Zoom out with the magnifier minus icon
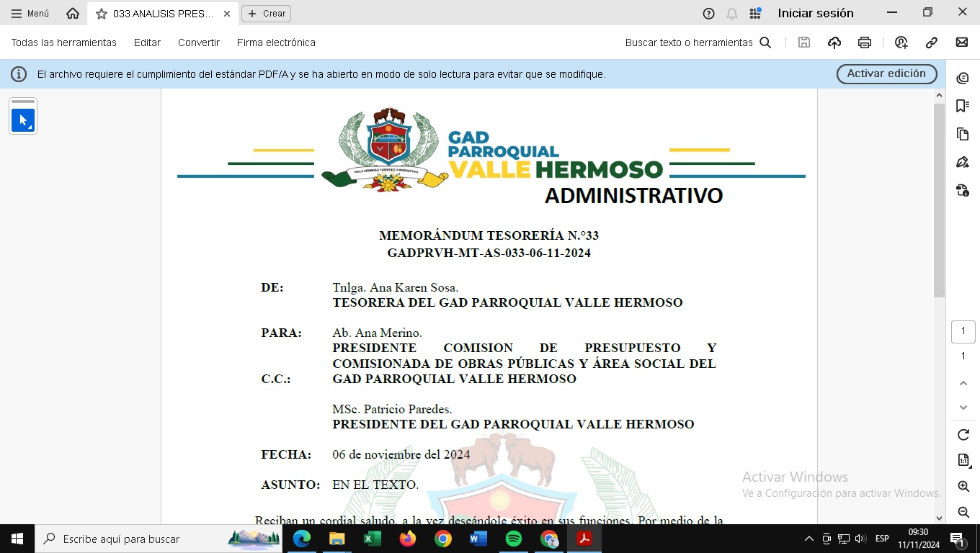This screenshot has height=553, width=980. (x=963, y=512)
